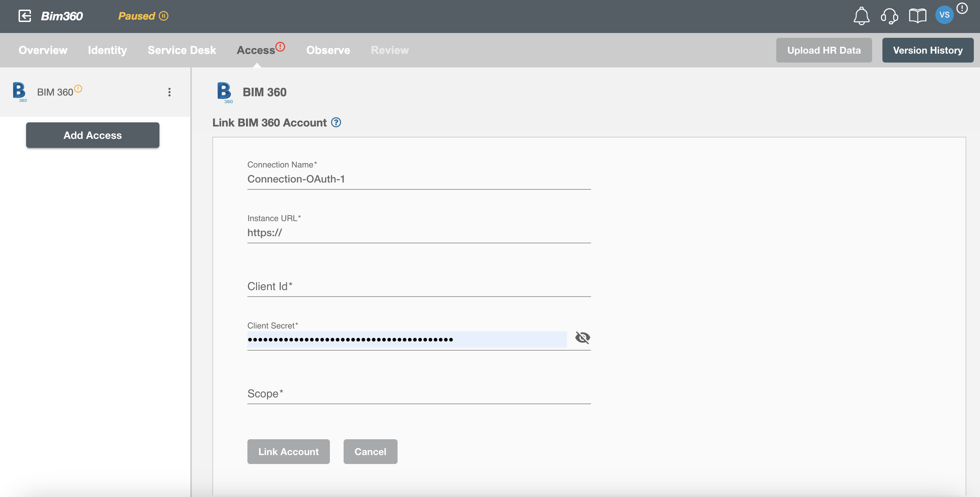Screen dimensions: 980x497
Task: Open Link BIM 360 Account help icon
Action: pos(336,123)
